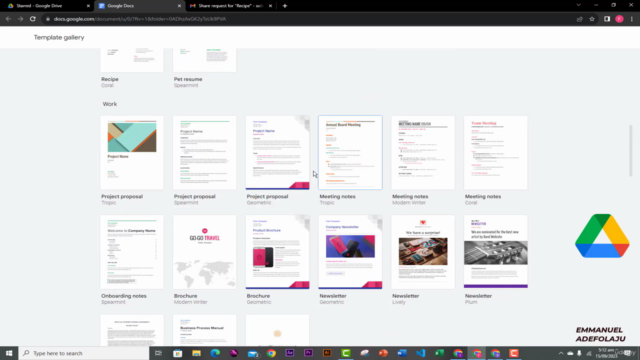Open the Business Process Manual template
This screenshot has height=360, width=640.
pyautogui.click(x=204, y=331)
